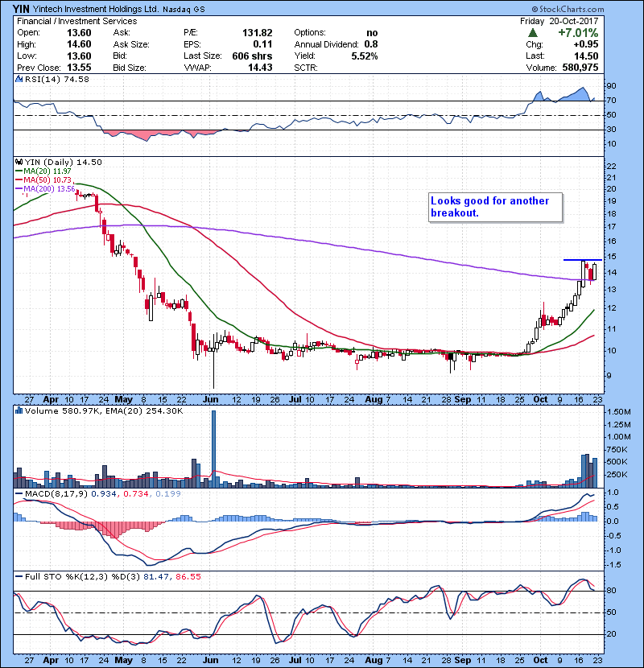Click the Bid Size label
This screenshot has height=668, width=644.
coord(130,68)
